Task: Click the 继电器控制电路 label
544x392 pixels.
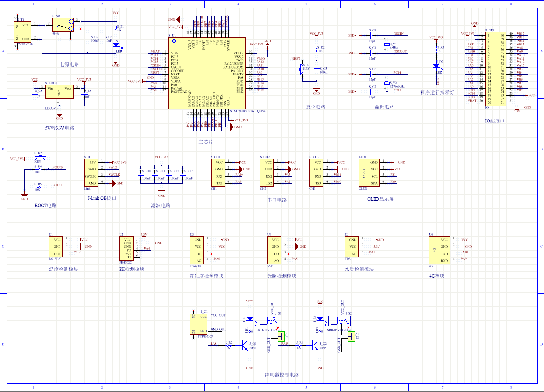Action: 282,375
